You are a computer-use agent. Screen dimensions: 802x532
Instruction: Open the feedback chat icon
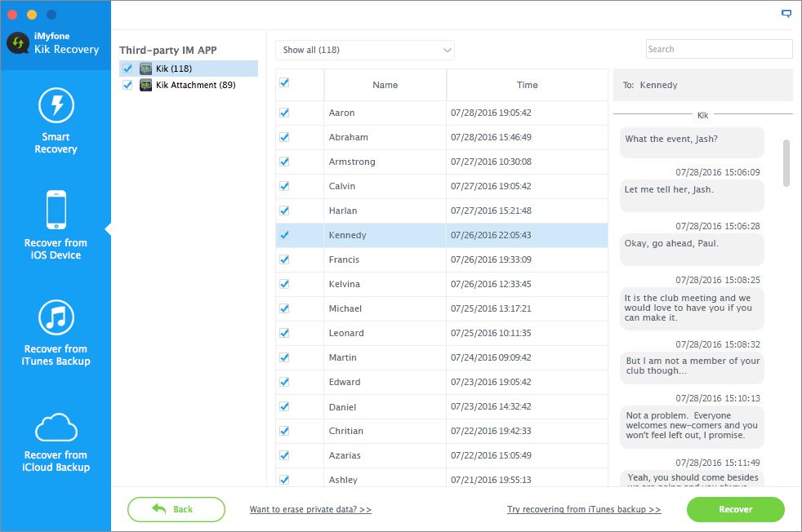786,14
